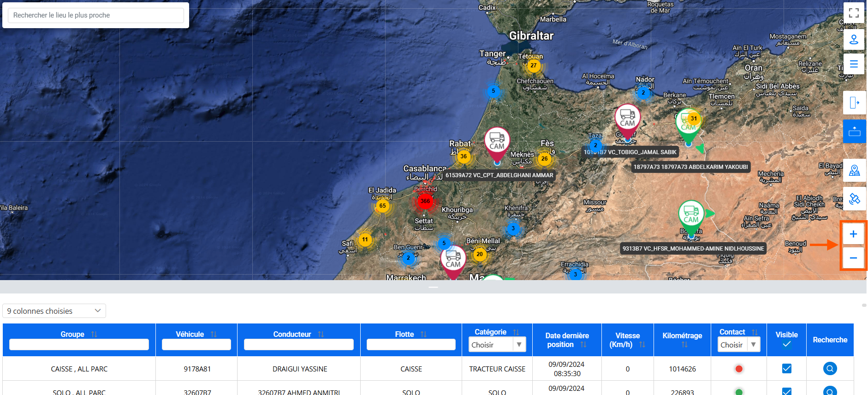Click the Conducteur filter input

coord(299,345)
